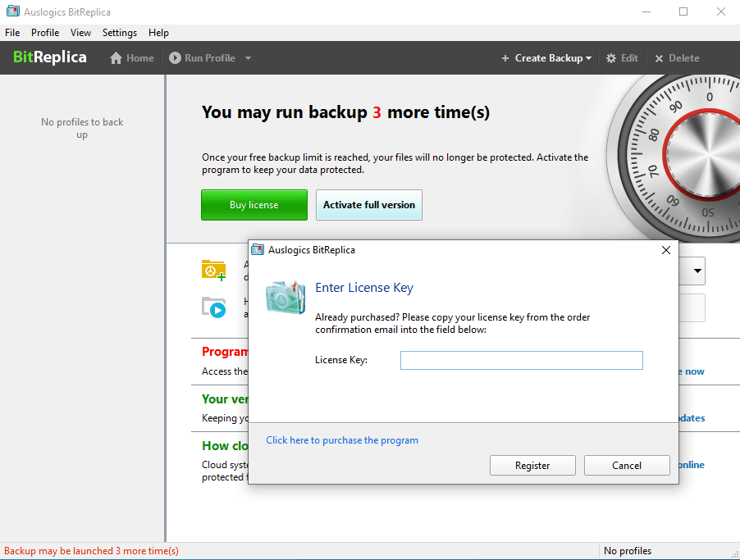Screen dimensions: 740x560
Task: Click the License Key label
Action: [341, 360]
